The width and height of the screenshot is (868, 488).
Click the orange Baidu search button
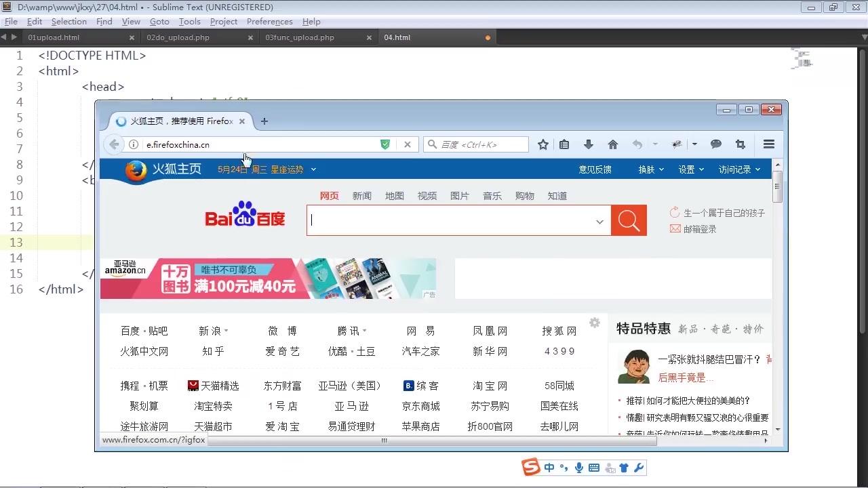(629, 221)
